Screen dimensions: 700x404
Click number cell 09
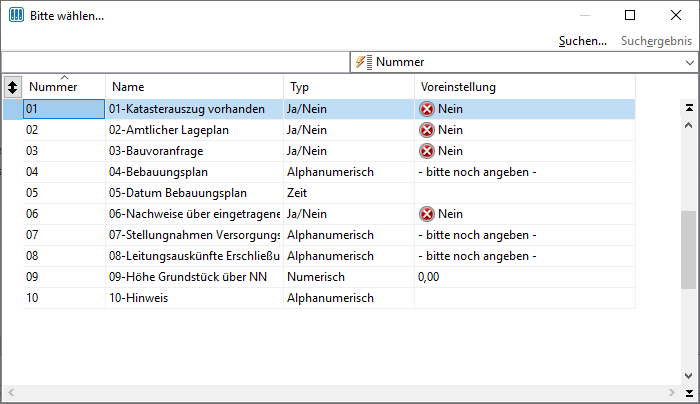[x=64, y=277]
